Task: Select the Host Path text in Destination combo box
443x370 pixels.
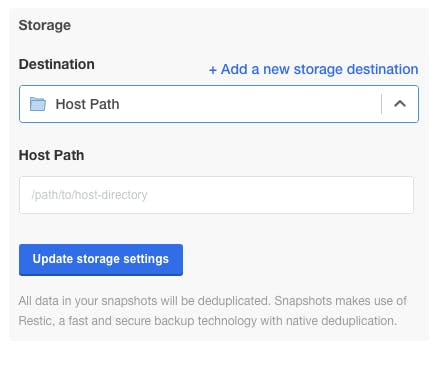Action: (x=87, y=104)
